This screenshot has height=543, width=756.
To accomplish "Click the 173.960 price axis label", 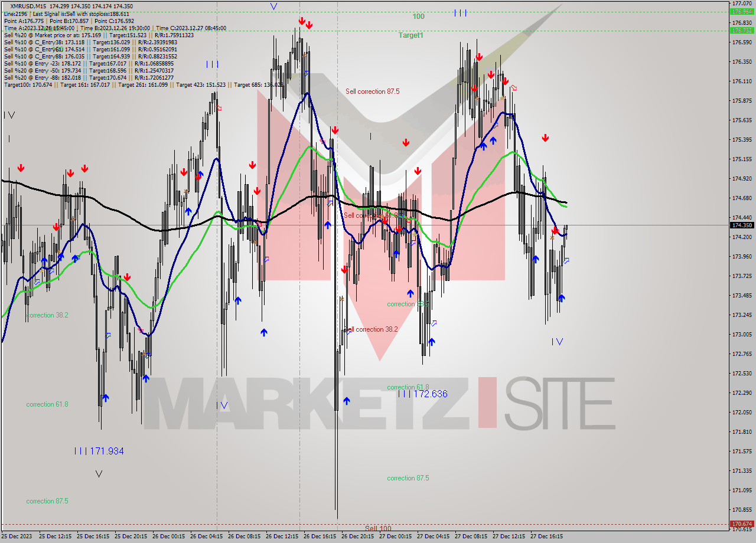I will 741,256.
